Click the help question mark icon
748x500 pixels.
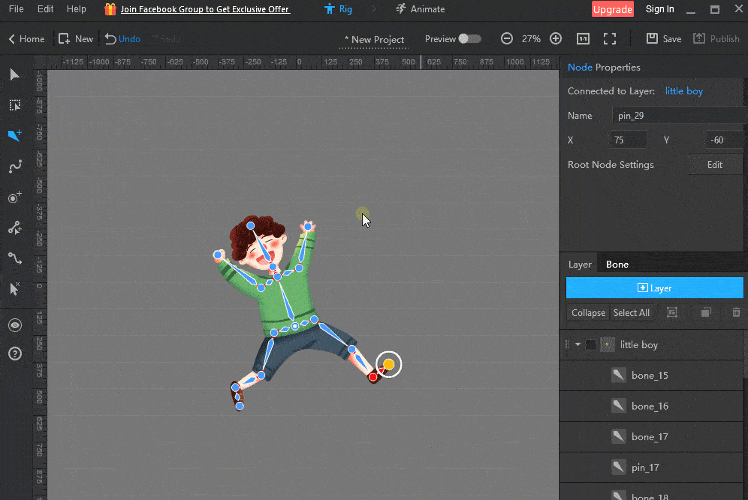pyautogui.click(x=14, y=353)
